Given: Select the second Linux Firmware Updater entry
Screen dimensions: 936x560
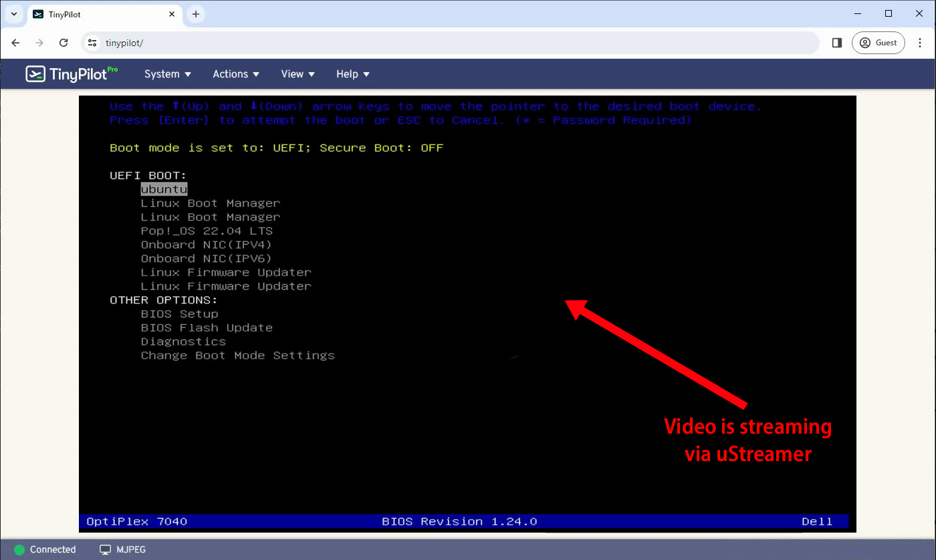Looking at the screenshot, I should [226, 286].
